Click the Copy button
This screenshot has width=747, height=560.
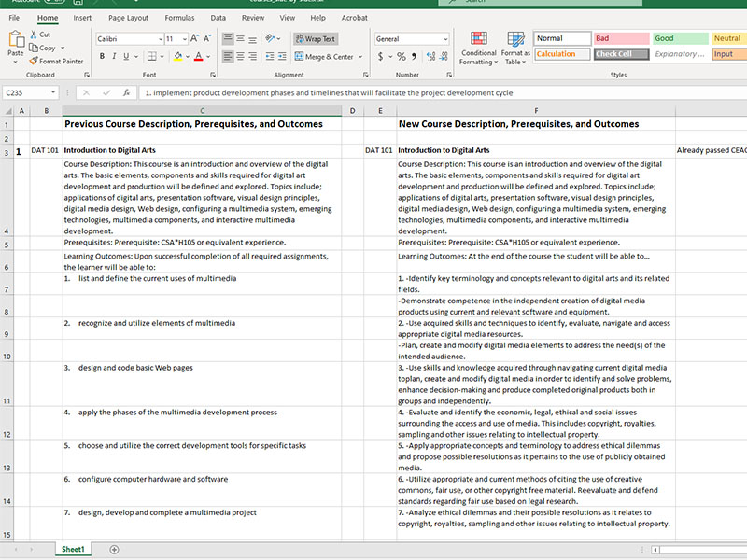tap(42, 48)
